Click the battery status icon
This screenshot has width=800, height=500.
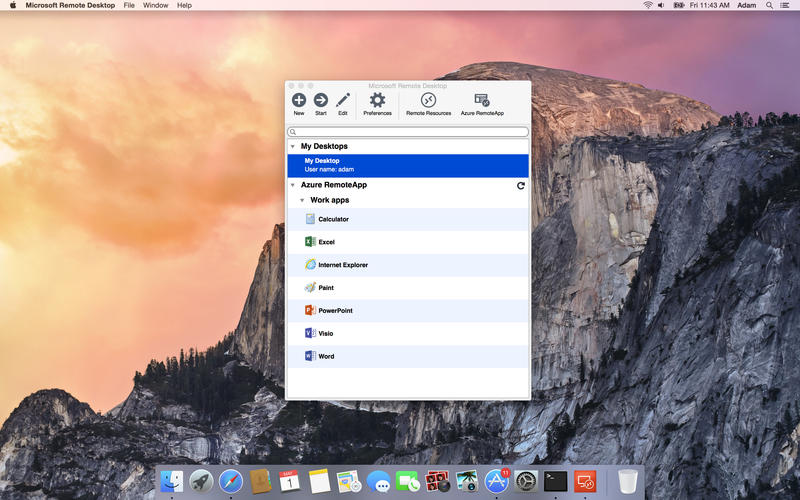[679, 5]
